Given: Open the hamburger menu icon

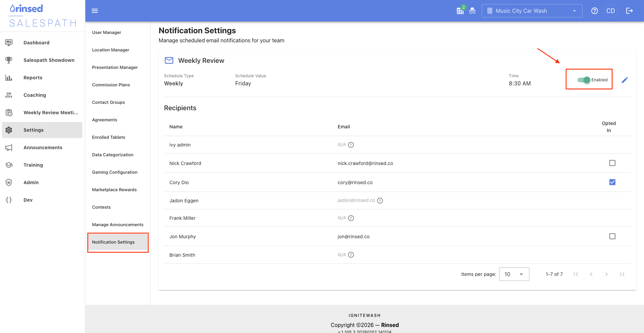Looking at the screenshot, I should 95,11.
